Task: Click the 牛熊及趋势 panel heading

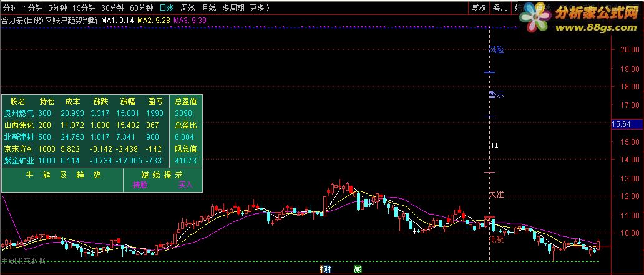Action: (63, 175)
